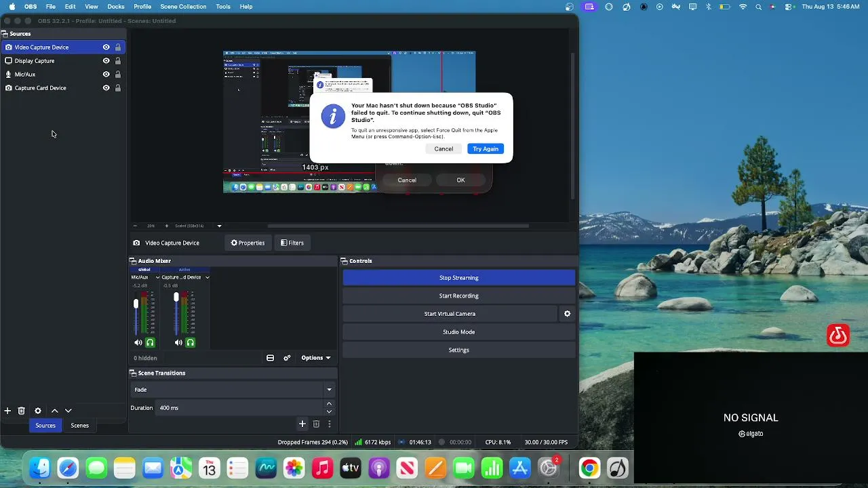
Task: Open Capture Card Device track dropdown arrow
Action: coord(208,277)
